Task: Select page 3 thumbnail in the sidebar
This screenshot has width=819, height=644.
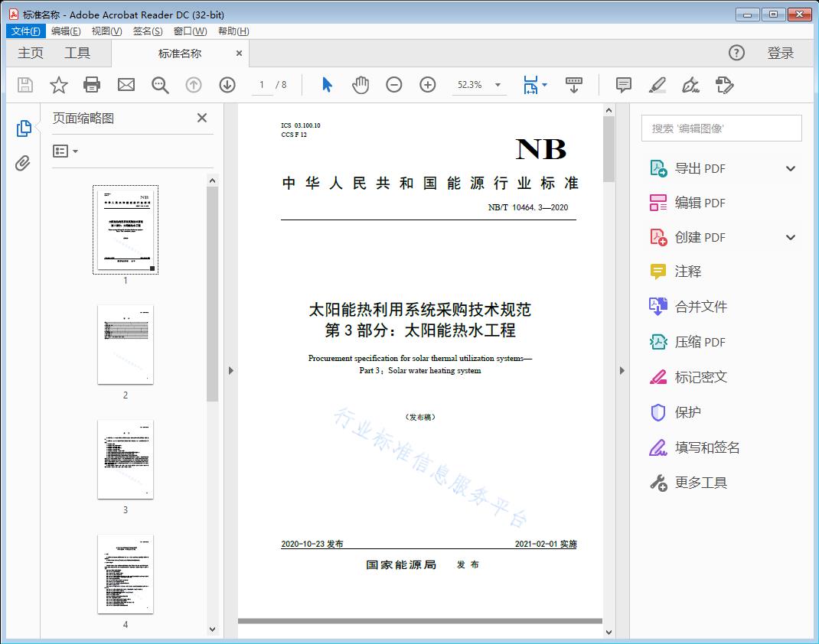Action: click(125, 460)
